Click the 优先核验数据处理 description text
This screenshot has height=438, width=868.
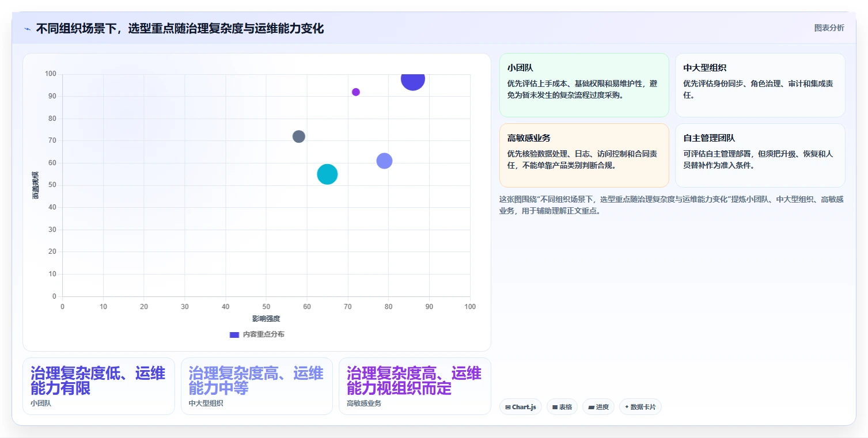pos(582,159)
